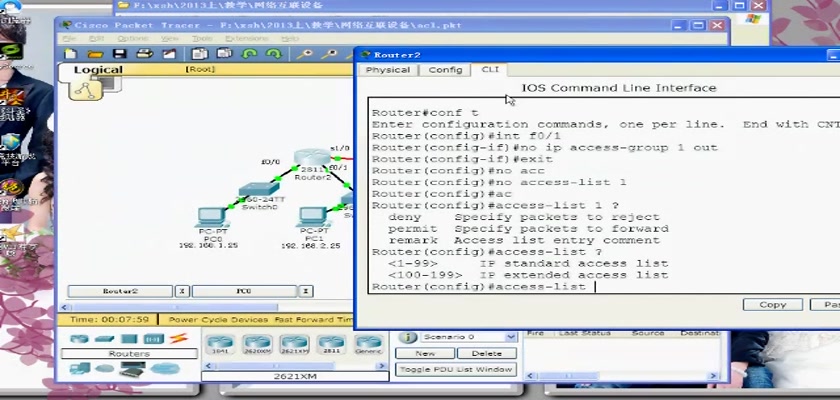The width and height of the screenshot is (840, 400).
Task: Open the Activity Wizard toolbar icon
Action: coord(169,54)
